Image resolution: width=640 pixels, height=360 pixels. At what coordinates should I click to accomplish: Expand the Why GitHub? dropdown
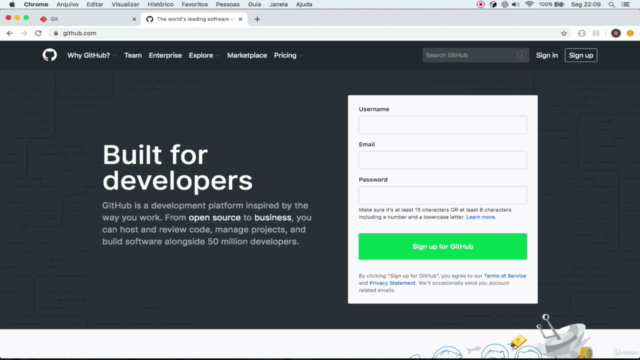(x=92, y=55)
